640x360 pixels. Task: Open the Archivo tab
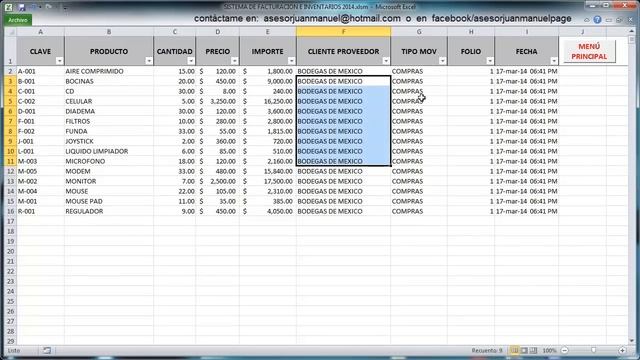18,20
